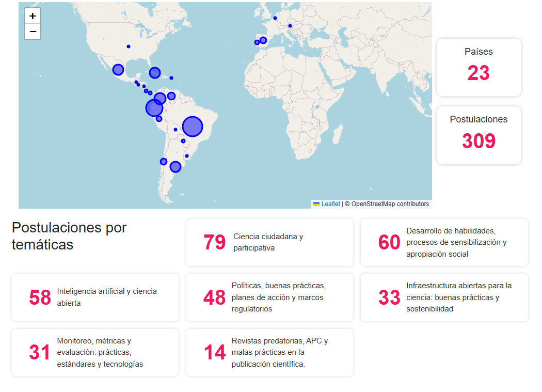Image resolution: width=542 pixels, height=392 pixels.
Task: Click the Desarrollo de habilidades card
Action: 444,242
